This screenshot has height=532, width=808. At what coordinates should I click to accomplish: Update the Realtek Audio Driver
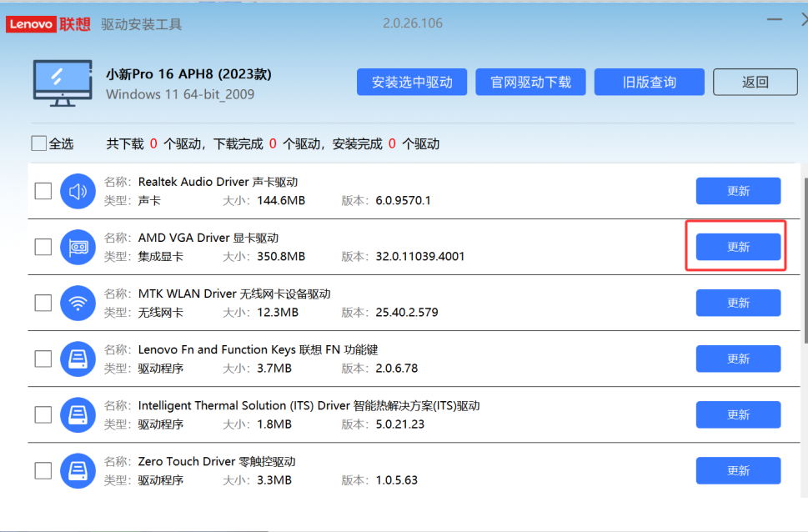[x=739, y=191]
